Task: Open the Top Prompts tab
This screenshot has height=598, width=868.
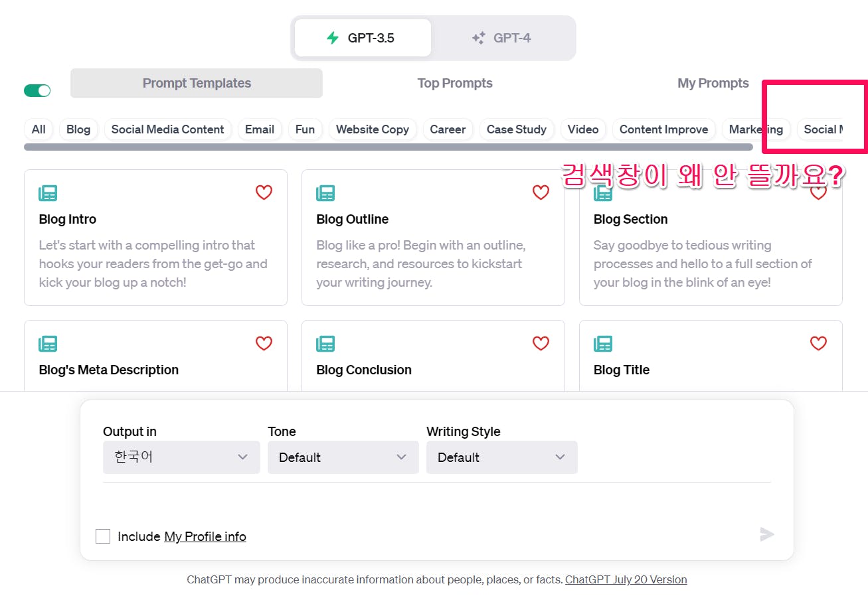Action: pyautogui.click(x=455, y=83)
